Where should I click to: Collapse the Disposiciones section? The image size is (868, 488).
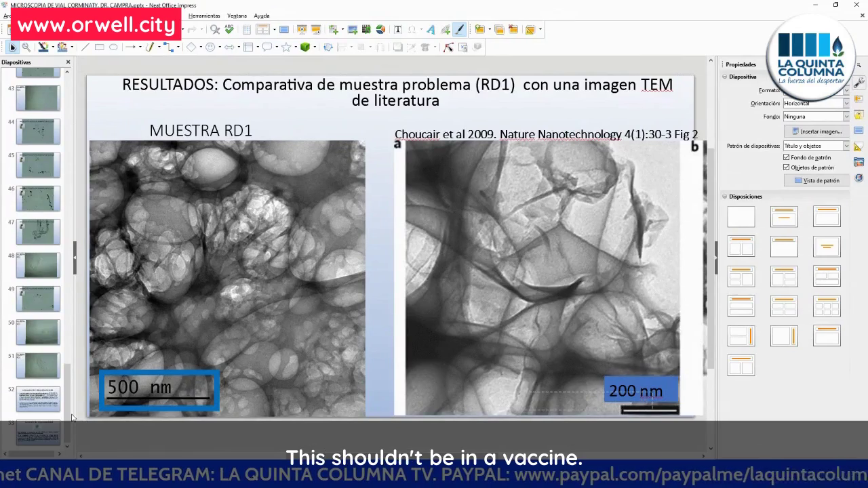(725, 197)
